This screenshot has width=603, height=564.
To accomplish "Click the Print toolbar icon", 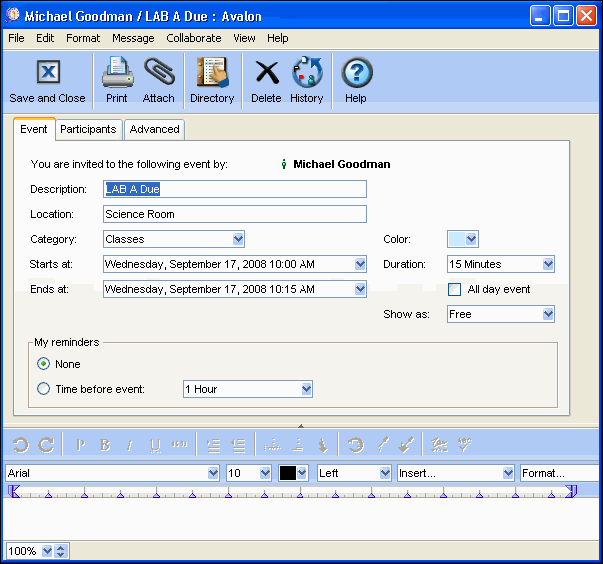I will 117,73.
